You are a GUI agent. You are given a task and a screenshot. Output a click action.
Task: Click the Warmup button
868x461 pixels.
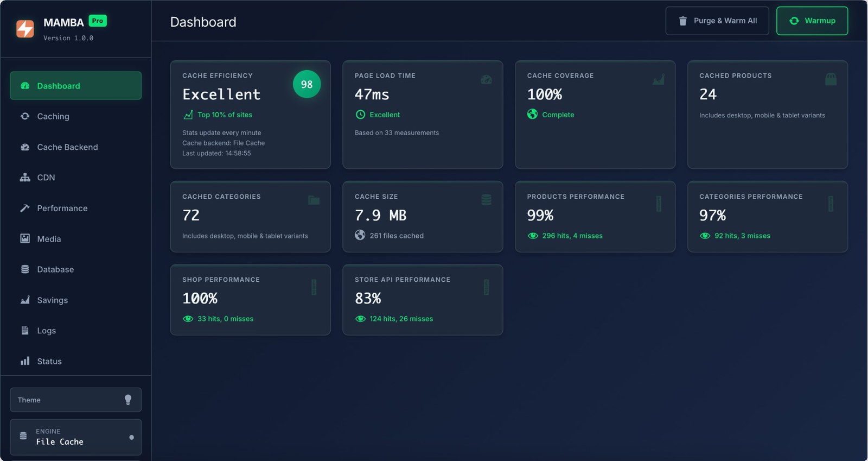pyautogui.click(x=812, y=21)
